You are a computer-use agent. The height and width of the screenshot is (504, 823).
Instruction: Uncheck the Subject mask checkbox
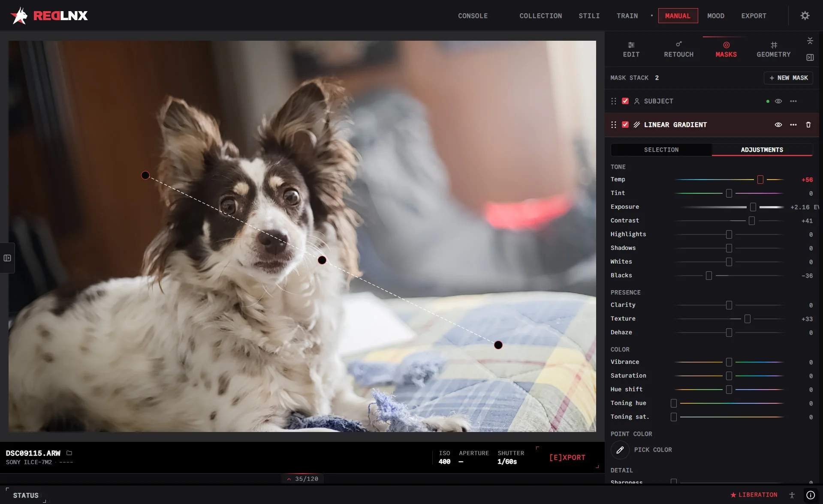pos(625,101)
